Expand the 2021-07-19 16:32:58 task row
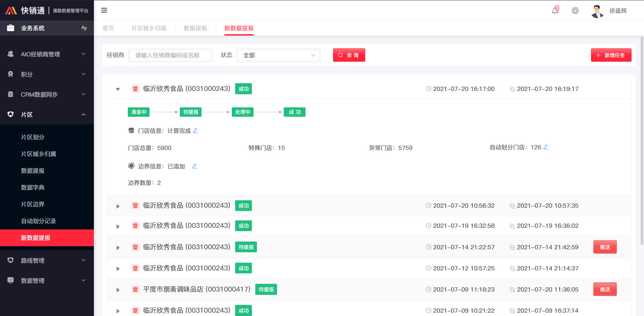This screenshot has height=316, width=644. click(x=118, y=226)
